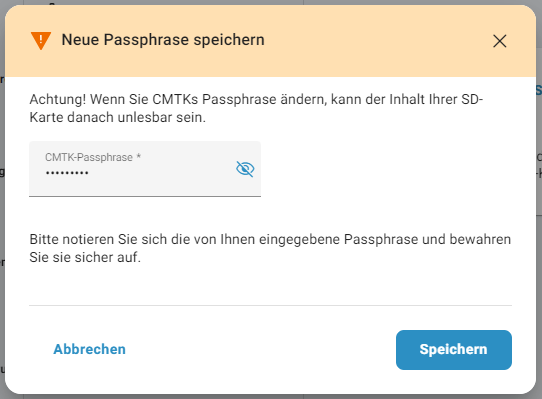Close the dialog with the X icon

pyautogui.click(x=499, y=41)
